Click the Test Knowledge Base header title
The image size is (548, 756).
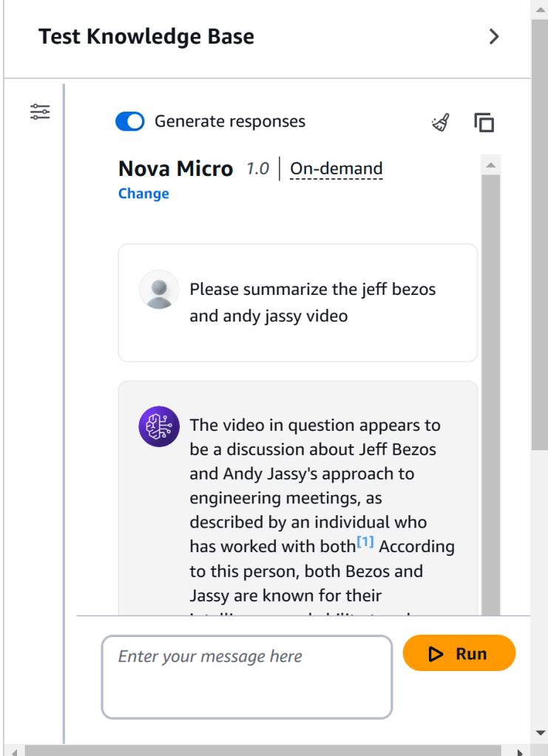(146, 37)
